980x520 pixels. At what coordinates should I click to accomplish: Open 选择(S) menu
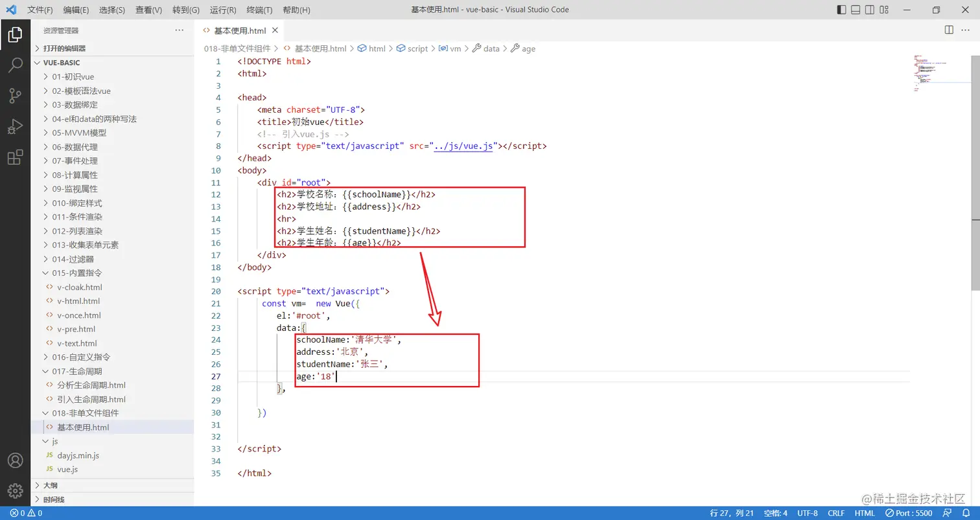113,10
